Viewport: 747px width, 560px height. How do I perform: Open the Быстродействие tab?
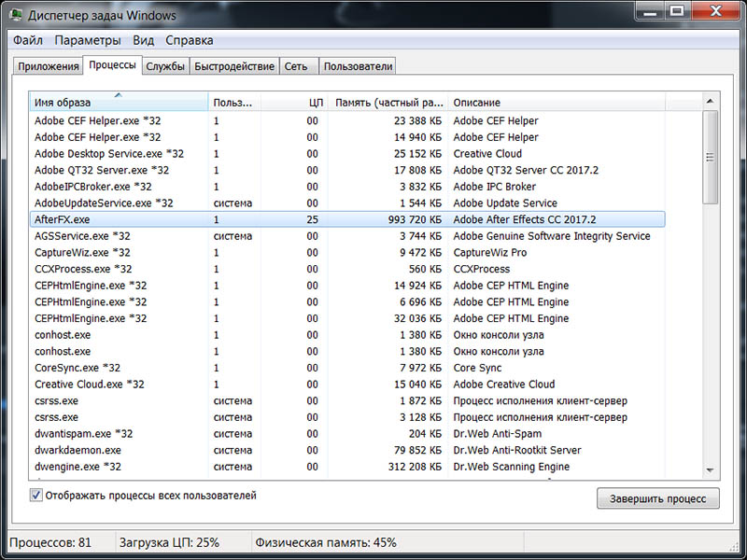(x=234, y=66)
